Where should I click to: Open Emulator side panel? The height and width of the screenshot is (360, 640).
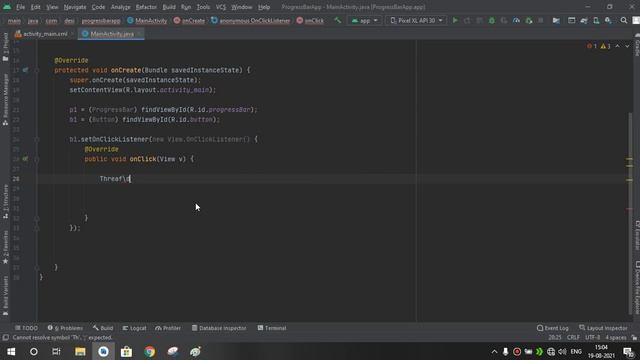click(x=637, y=236)
